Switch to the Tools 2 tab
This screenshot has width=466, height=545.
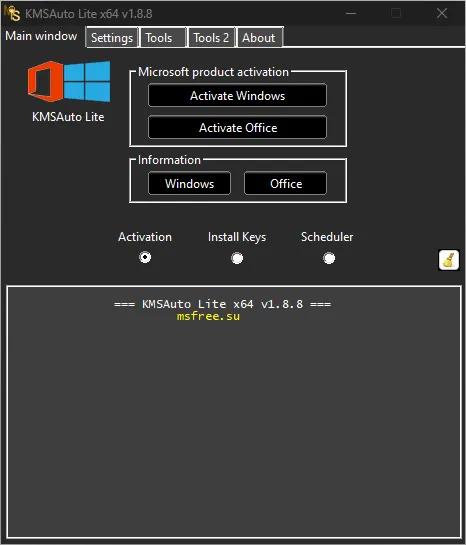click(211, 38)
